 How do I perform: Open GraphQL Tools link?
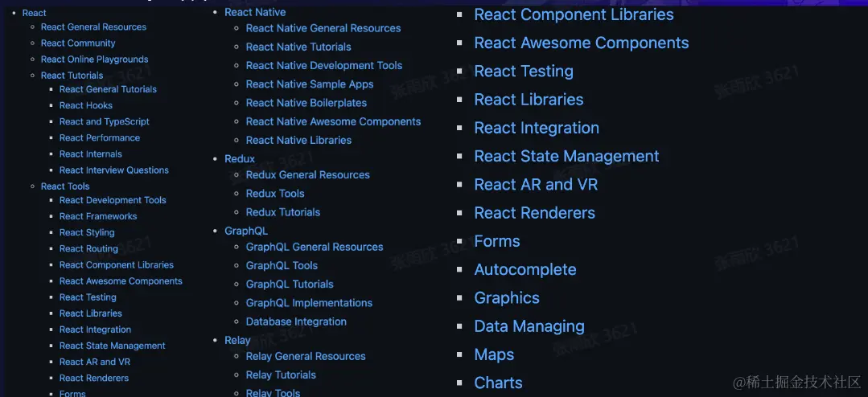tap(282, 266)
